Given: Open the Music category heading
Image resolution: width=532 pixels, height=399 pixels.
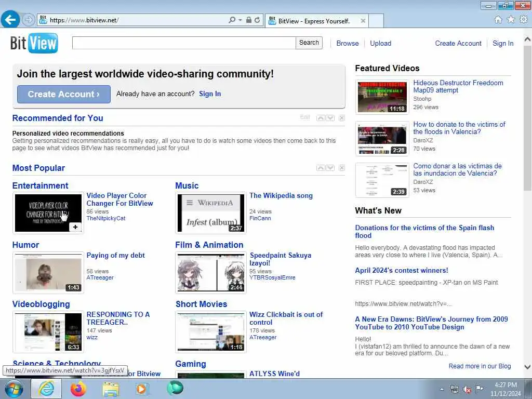Looking at the screenshot, I should 187,185.
